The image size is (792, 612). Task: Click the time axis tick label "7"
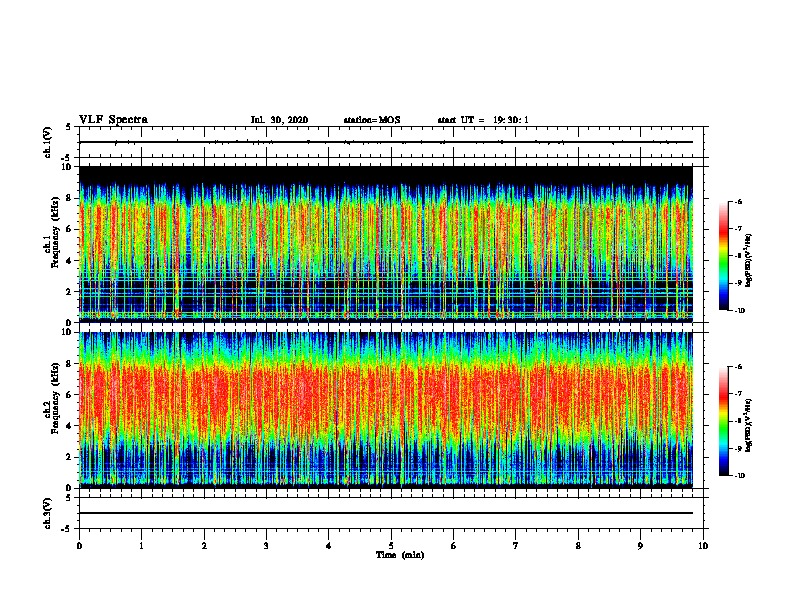[x=516, y=546]
